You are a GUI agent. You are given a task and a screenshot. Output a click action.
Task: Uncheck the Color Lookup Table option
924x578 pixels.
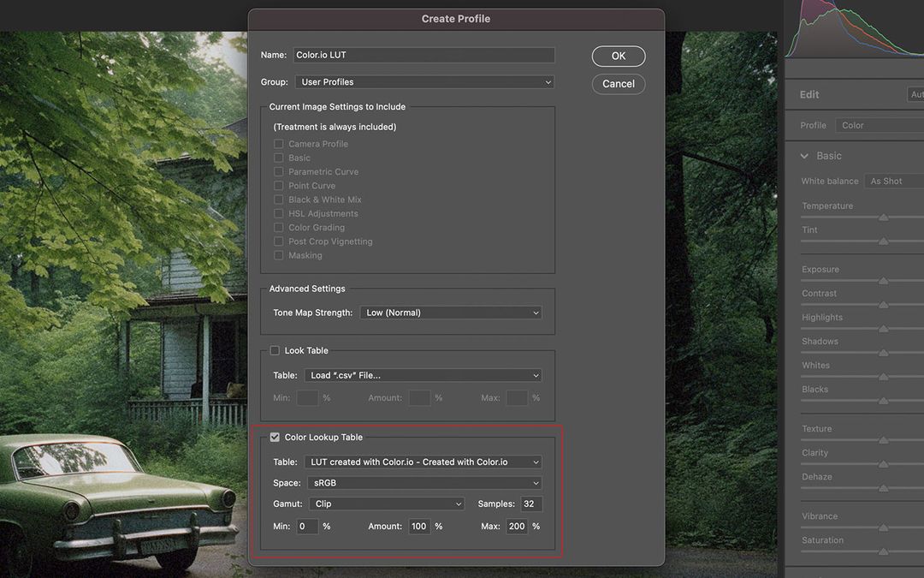tap(275, 437)
